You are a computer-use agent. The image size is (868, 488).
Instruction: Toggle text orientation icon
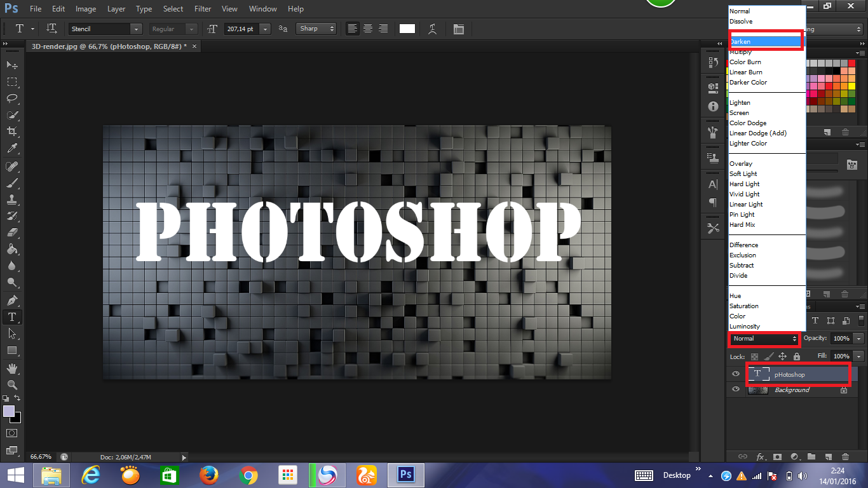[52, 29]
